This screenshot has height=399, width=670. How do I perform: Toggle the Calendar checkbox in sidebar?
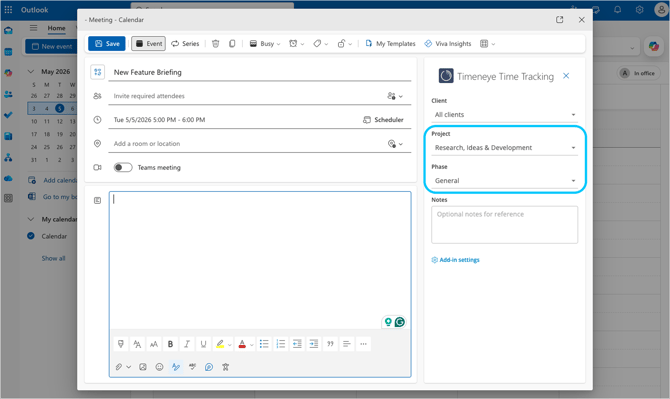31,236
